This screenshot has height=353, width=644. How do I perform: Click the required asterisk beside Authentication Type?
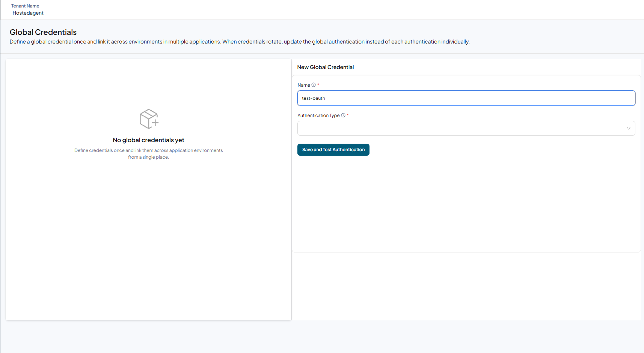tap(348, 115)
